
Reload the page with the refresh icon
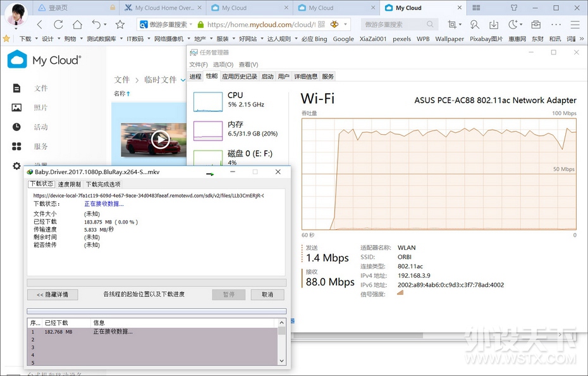click(58, 25)
